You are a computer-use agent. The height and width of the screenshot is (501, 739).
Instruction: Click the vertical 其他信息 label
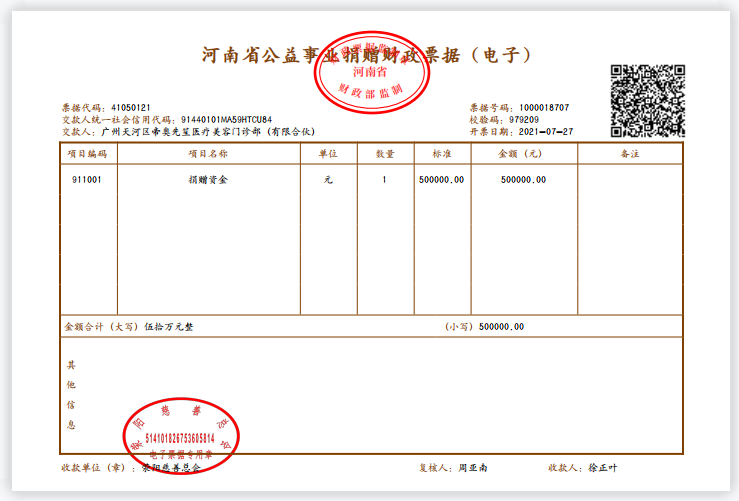click(x=71, y=394)
